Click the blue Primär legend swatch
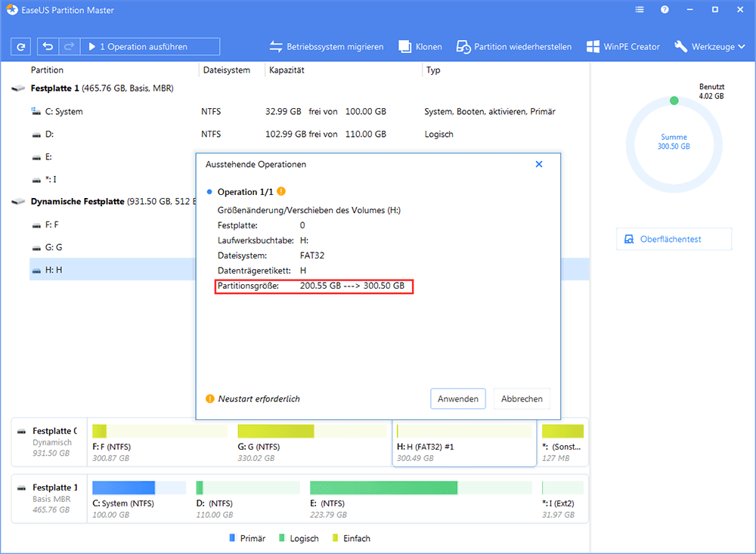The height and width of the screenshot is (554, 756). pos(232,537)
